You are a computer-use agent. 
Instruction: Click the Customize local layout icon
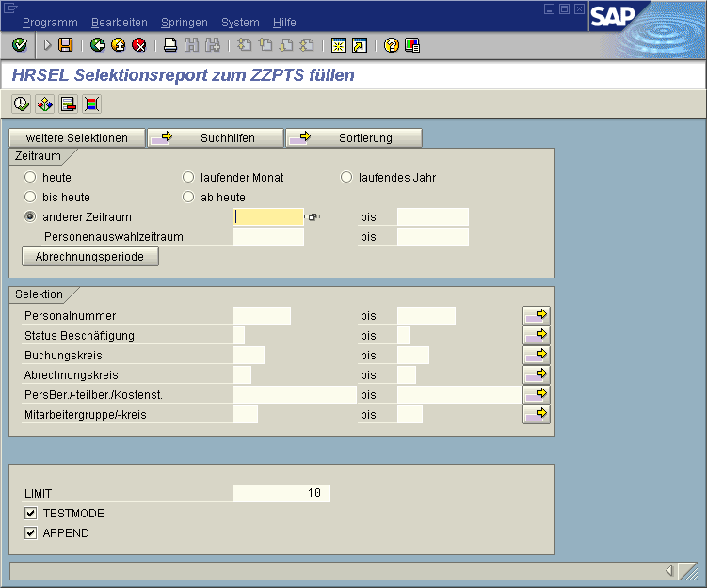411,44
